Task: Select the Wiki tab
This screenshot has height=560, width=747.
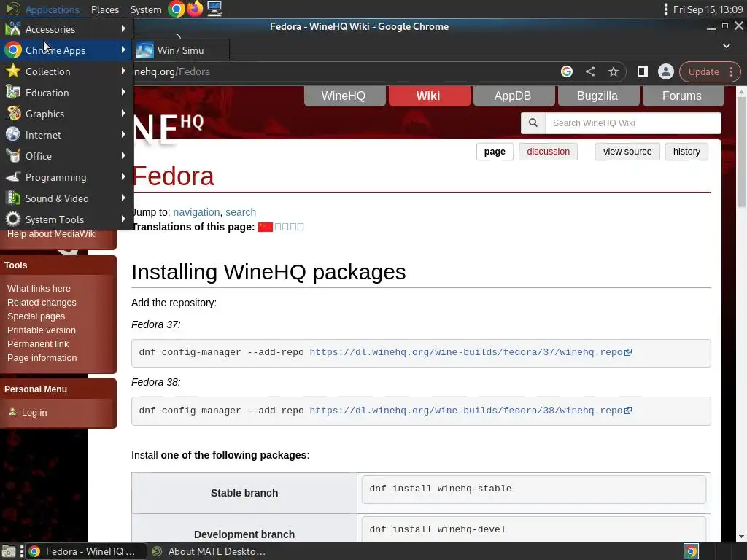Action: click(429, 96)
